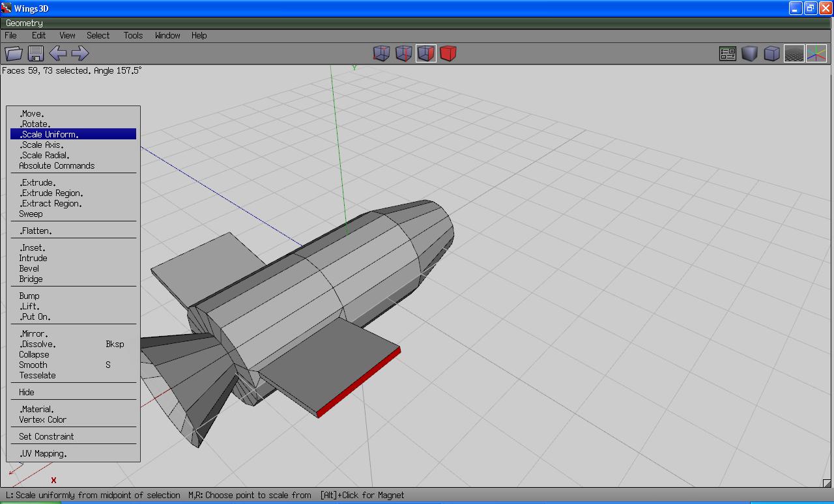Click the red selected face on the fin
834x504 pixels.
click(x=359, y=382)
